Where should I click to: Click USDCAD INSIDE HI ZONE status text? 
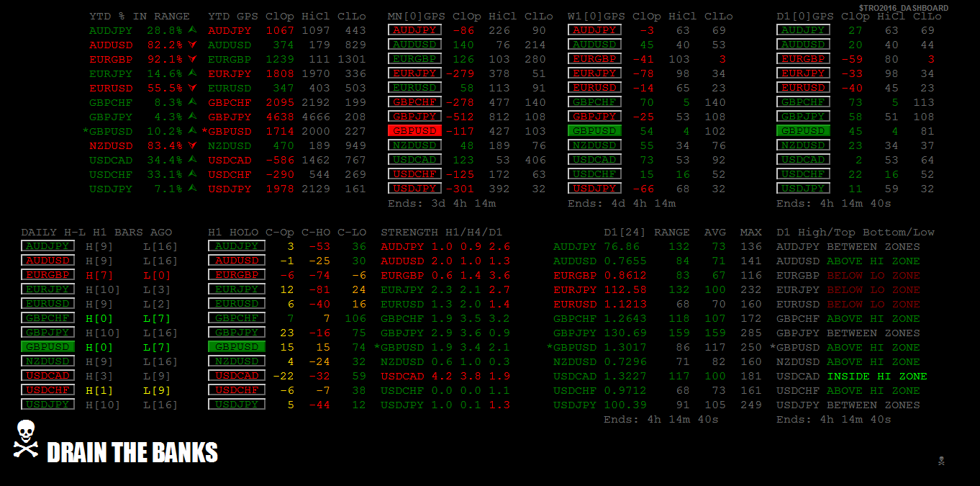coord(852,376)
